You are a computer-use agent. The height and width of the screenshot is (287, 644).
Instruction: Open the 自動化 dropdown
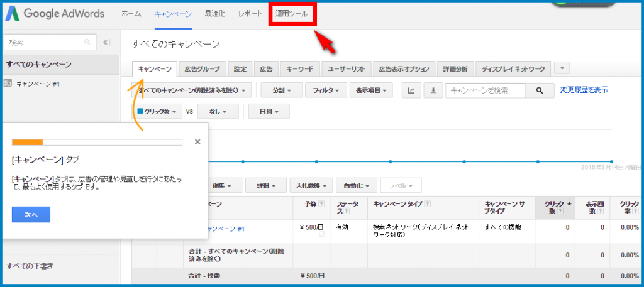pyautogui.click(x=356, y=185)
